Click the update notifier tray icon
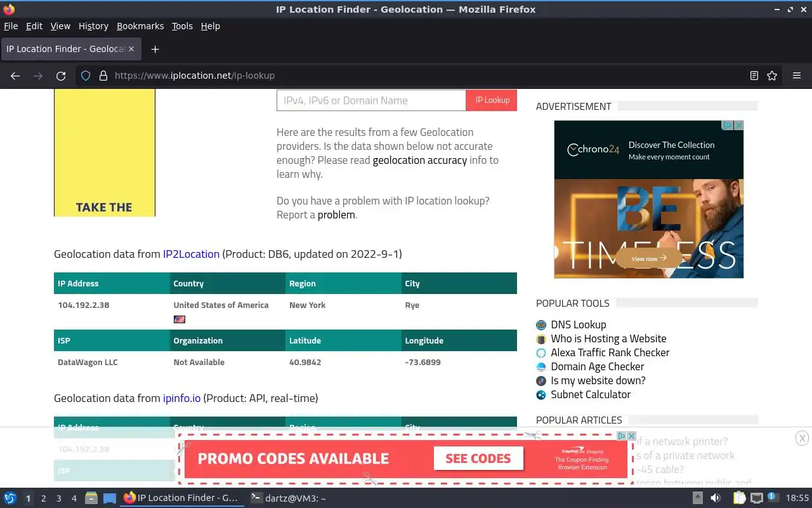This screenshot has width=812, height=508. coord(773,497)
